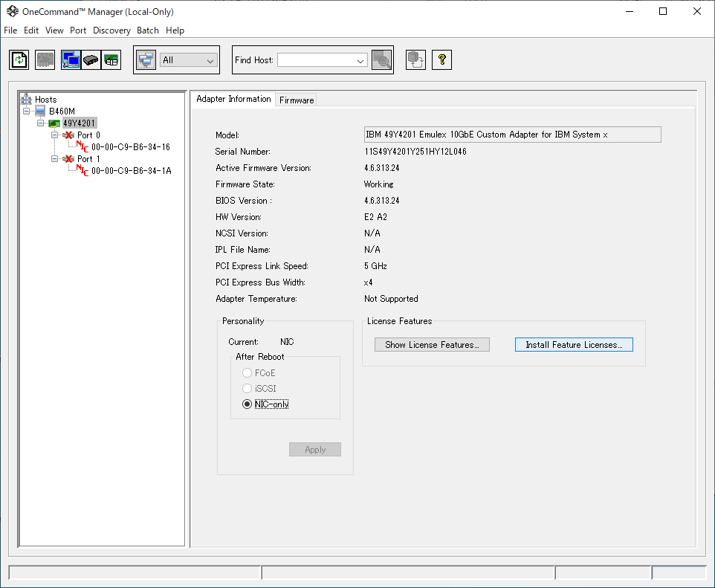Collapse the Port 0 tree node
This screenshot has height=588, width=715.
point(55,135)
